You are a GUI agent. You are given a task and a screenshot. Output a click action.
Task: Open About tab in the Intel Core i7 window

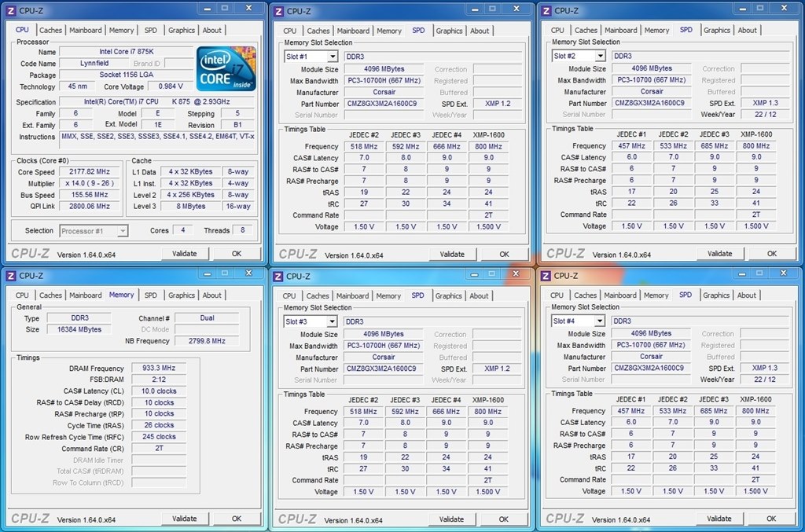click(211, 31)
